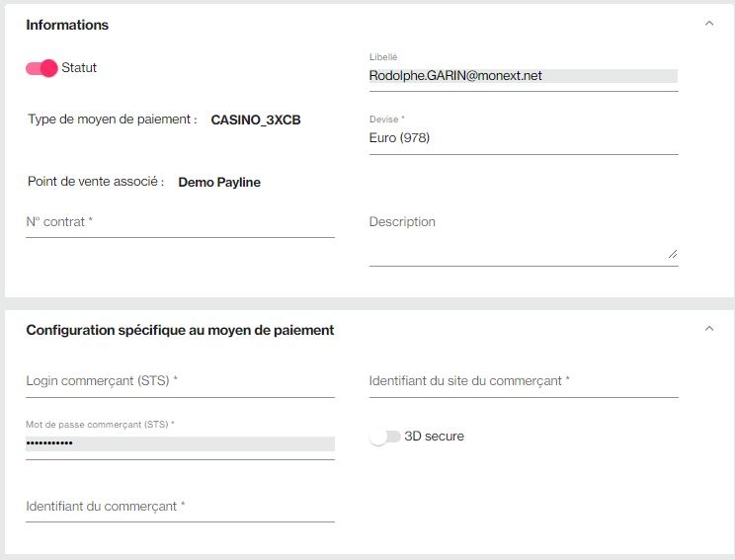Viewport: 735px width, 560px height.
Task: Click the CASINO_3XCB payment type value
Action: click(x=256, y=120)
